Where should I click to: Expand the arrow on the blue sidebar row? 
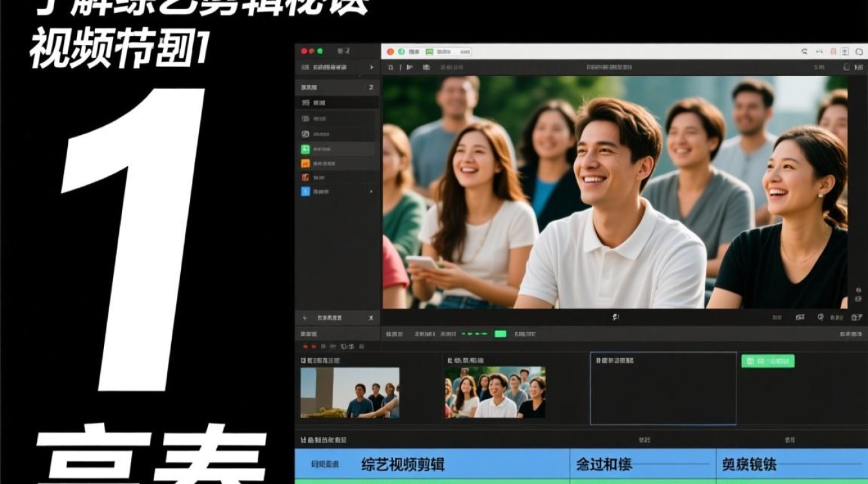coord(371,192)
